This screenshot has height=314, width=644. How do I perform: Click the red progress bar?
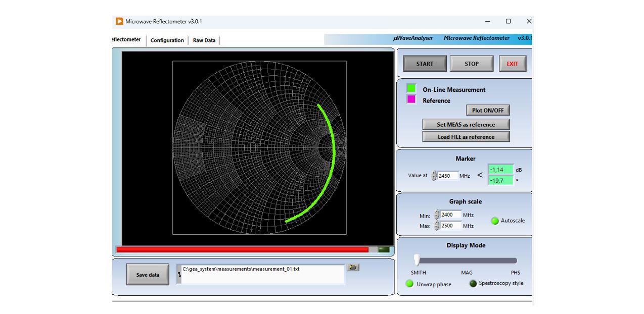(x=242, y=249)
